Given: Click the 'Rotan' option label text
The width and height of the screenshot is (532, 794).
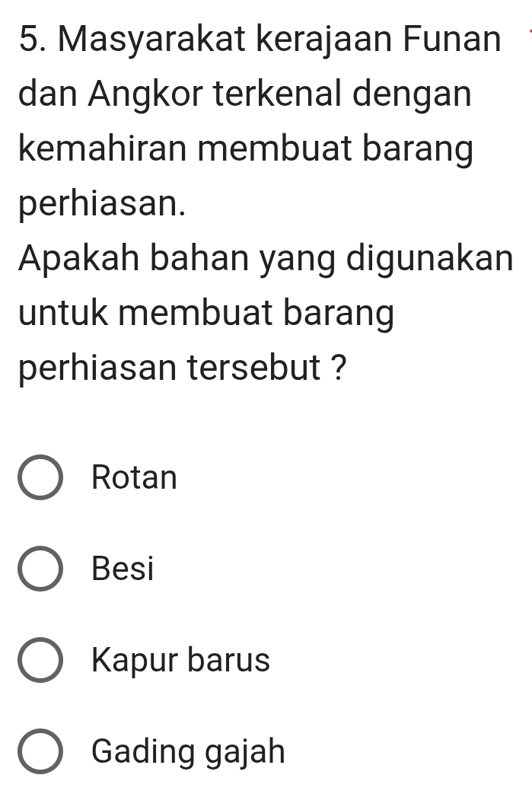Looking at the screenshot, I should (x=134, y=478).
